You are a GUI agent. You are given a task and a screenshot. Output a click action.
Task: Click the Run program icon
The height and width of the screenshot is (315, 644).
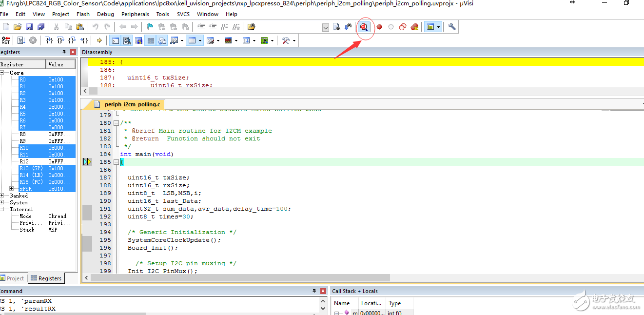pos(21,40)
